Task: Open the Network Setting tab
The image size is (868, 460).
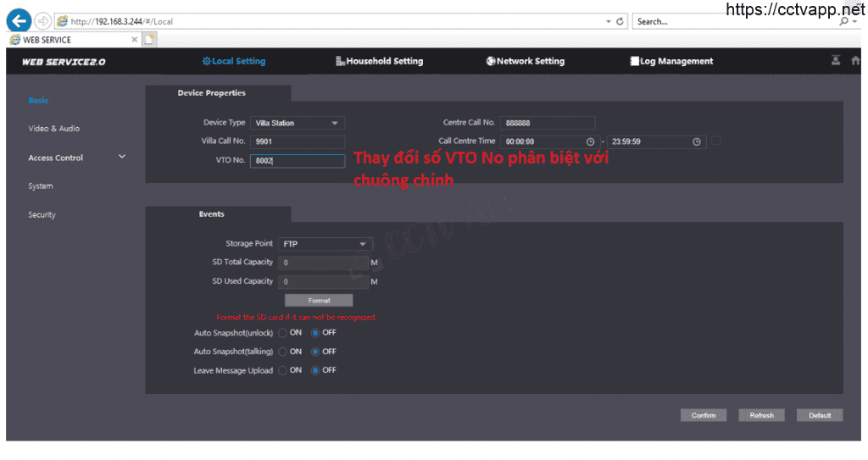Action: [525, 61]
